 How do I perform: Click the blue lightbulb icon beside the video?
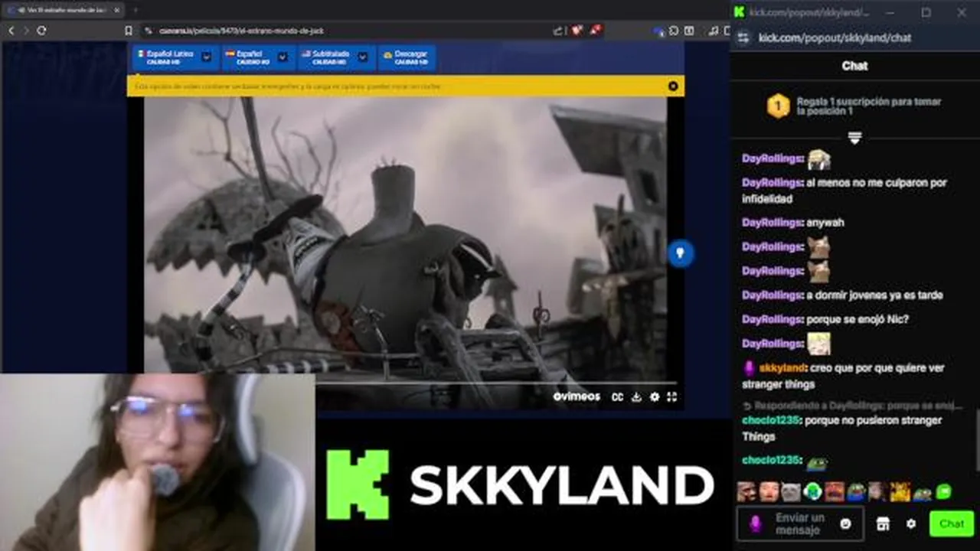pyautogui.click(x=681, y=253)
